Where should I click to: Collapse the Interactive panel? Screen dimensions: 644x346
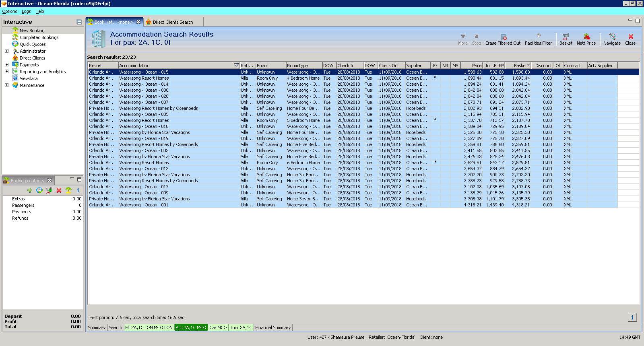point(79,22)
